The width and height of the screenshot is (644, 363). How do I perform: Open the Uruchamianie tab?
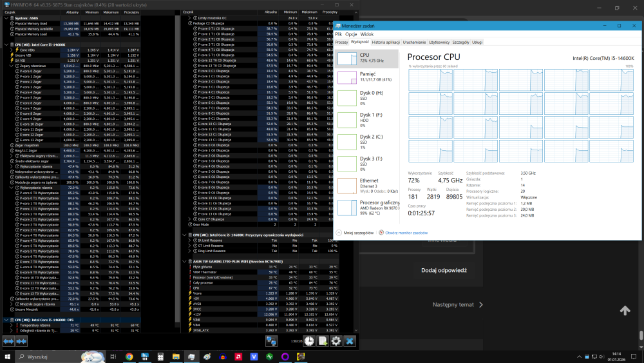click(414, 42)
